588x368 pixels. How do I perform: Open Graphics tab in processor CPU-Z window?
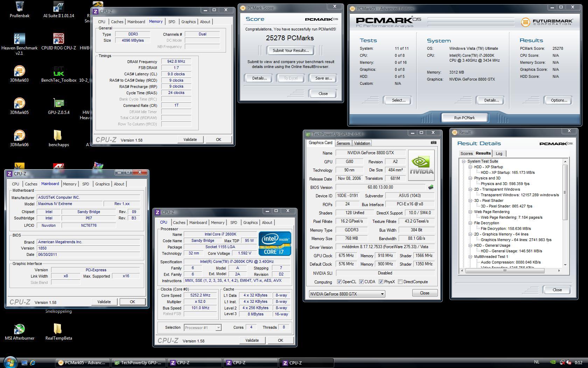250,223
